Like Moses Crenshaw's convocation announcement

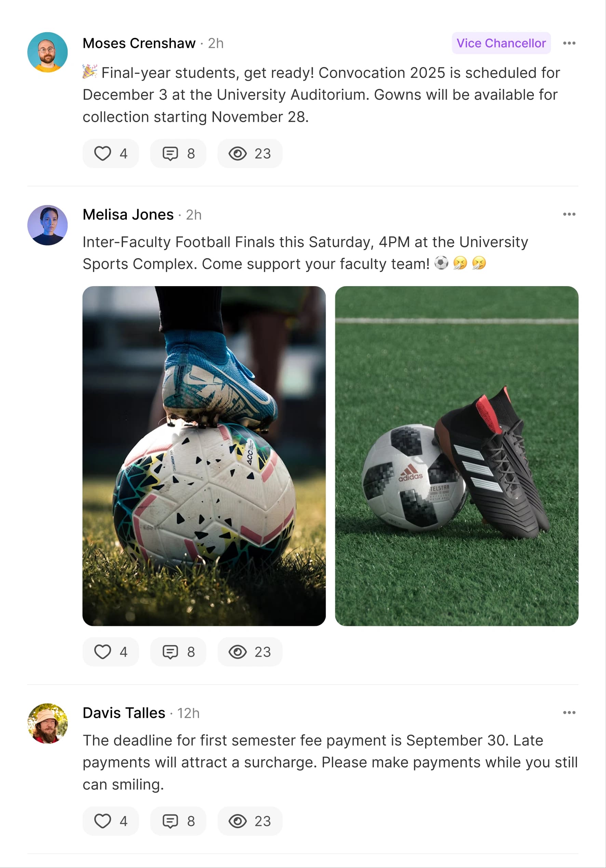tap(111, 153)
